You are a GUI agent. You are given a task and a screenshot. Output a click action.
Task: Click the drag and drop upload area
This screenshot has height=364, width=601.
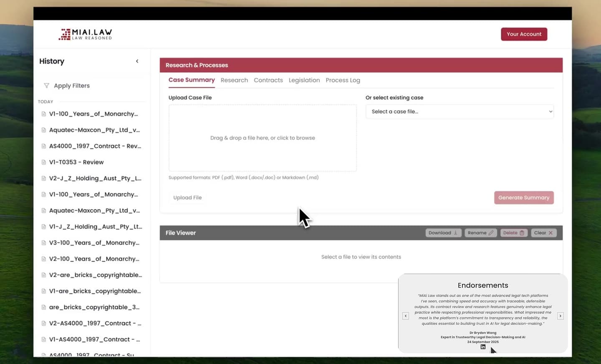coord(263,138)
